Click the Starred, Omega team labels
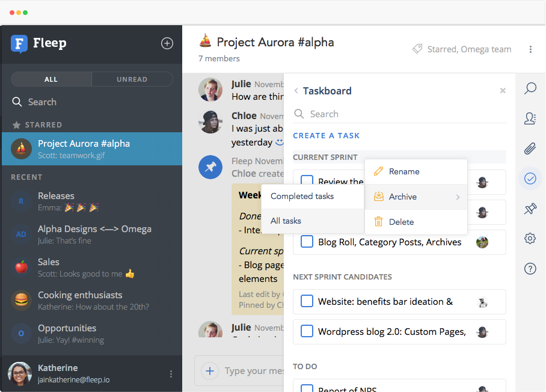This screenshot has height=392, width=546. (469, 49)
